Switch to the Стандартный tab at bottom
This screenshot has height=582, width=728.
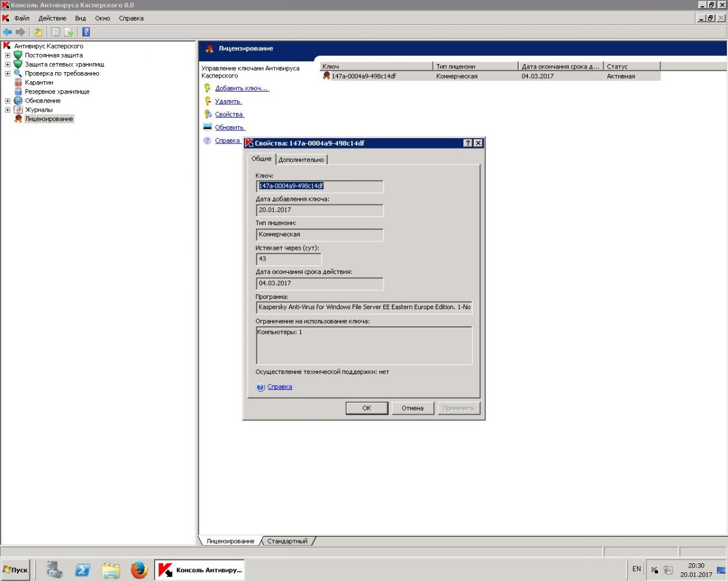pyautogui.click(x=288, y=541)
